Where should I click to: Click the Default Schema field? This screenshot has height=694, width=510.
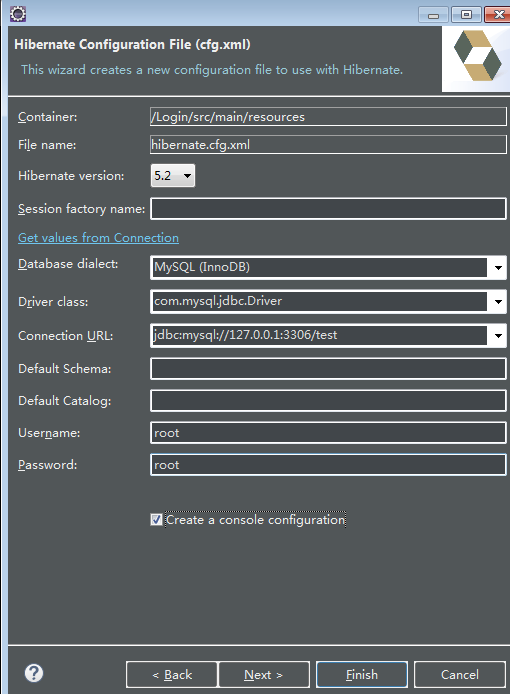click(328, 369)
